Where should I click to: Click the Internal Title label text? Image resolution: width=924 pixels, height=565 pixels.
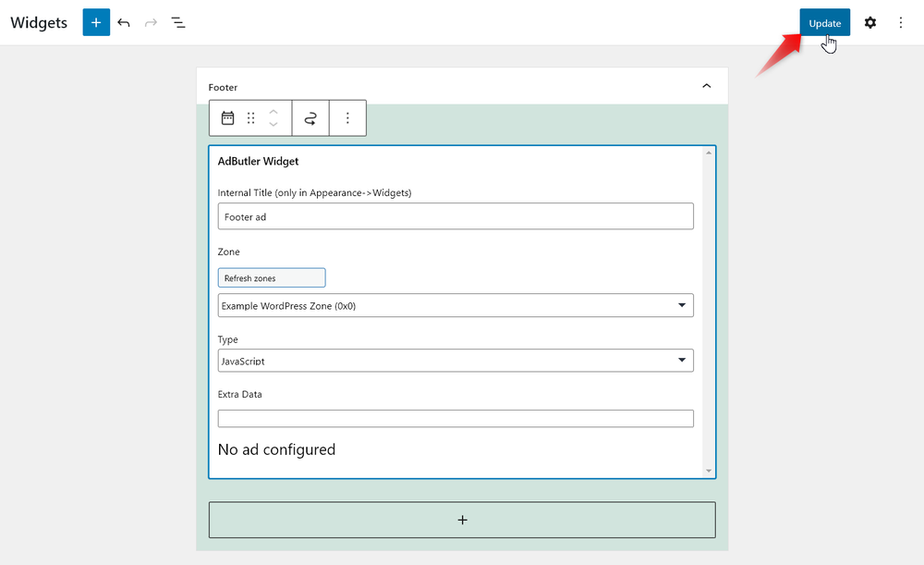[x=315, y=193]
